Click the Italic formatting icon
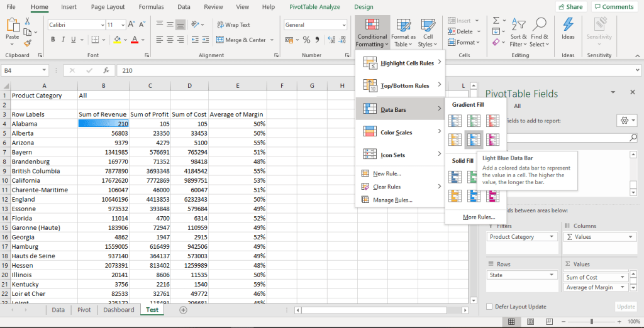The image size is (644, 328). (64, 40)
